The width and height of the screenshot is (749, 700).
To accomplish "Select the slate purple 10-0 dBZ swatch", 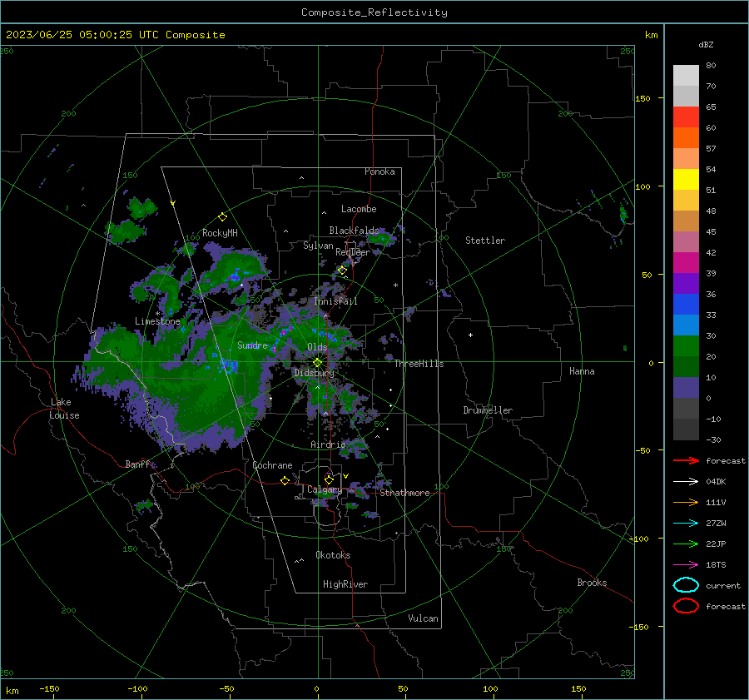I will [x=686, y=388].
